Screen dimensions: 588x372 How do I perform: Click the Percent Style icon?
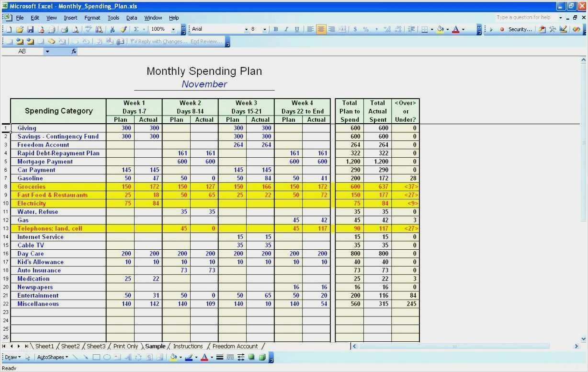pos(366,29)
